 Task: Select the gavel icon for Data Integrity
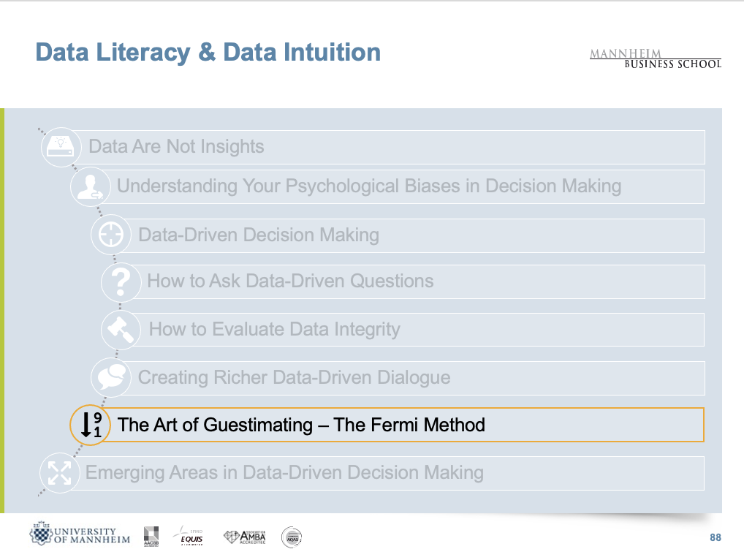[121, 330]
